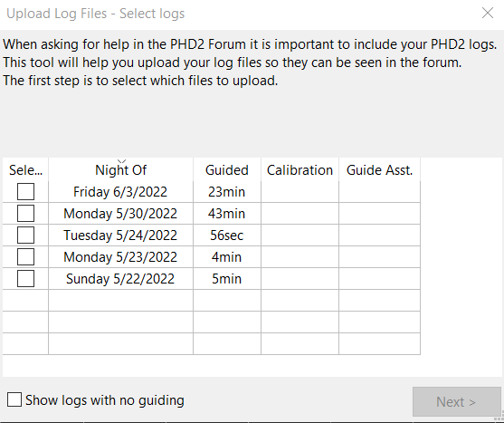Screen dimensions: 504x423
Task: Click the Next button
Action: tap(457, 402)
